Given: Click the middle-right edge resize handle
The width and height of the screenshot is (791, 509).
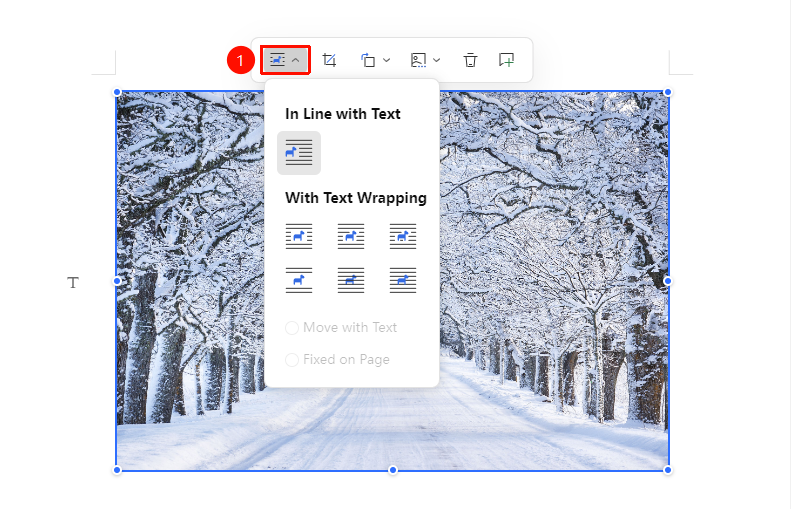Looking at the screenshot, I should 668,281.
